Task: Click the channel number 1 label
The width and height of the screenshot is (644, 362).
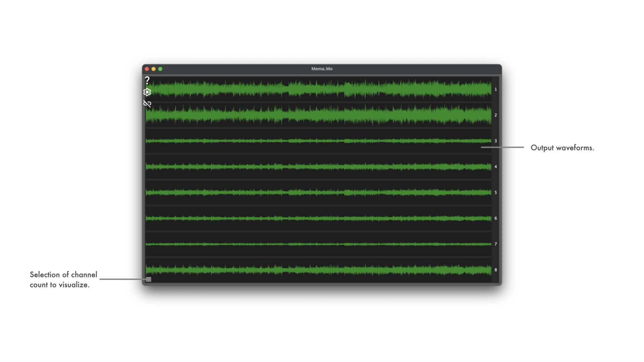Action: 495,89
